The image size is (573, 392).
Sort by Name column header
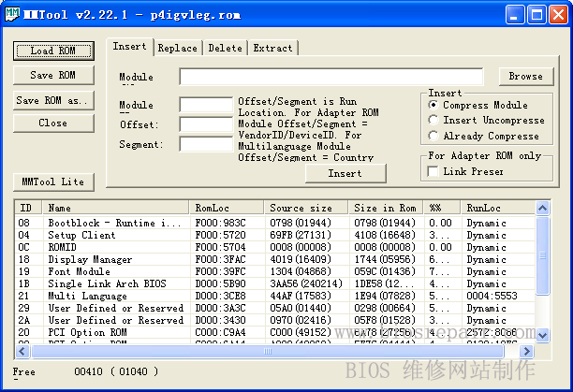coord(116,208)
